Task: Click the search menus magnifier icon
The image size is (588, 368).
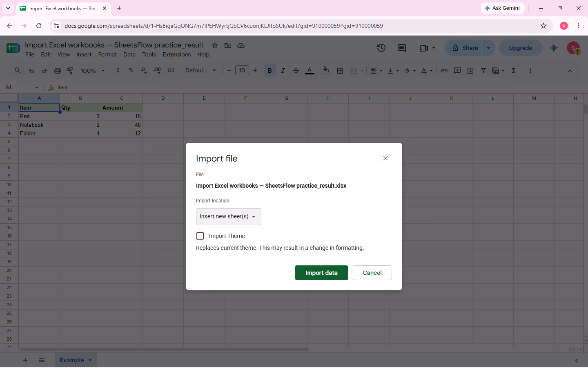Action: [18, 71]
